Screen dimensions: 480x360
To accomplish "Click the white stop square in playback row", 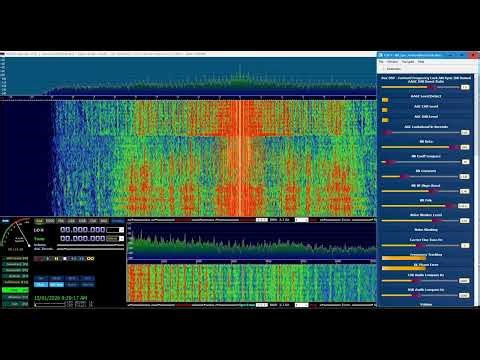I will [x=65, y=258].
